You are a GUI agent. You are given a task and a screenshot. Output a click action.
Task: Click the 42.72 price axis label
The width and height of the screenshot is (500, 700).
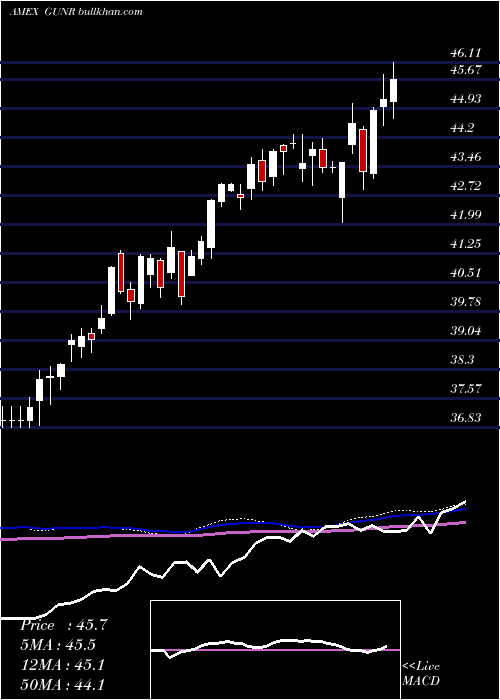(465, 186)
